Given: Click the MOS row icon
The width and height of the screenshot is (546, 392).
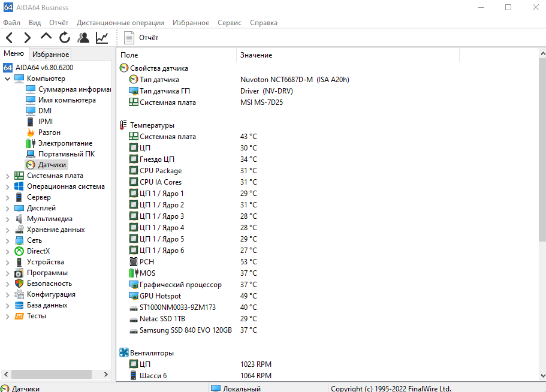Looking at the screenshot, I should click(x=134, y=273).
